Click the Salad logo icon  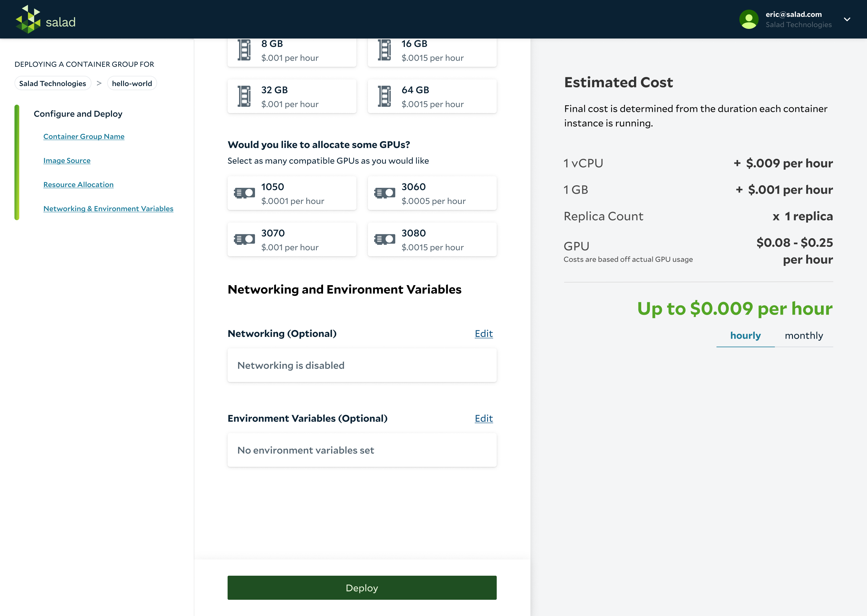[x=28, y=19]
